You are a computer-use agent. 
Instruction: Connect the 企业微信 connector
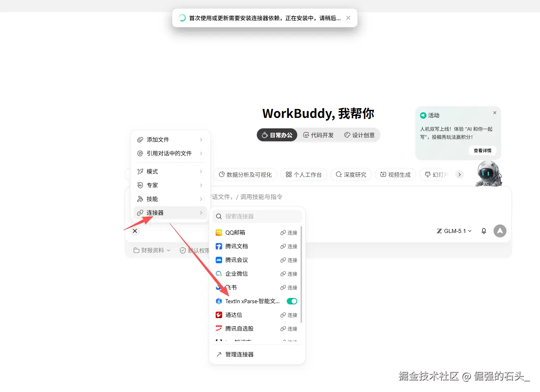[x=289, y=274]
